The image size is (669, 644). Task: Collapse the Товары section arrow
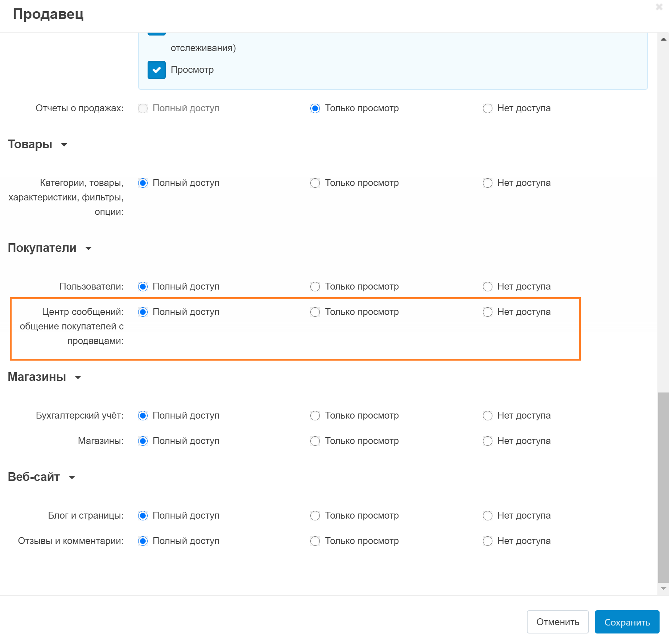click(64, 145)
